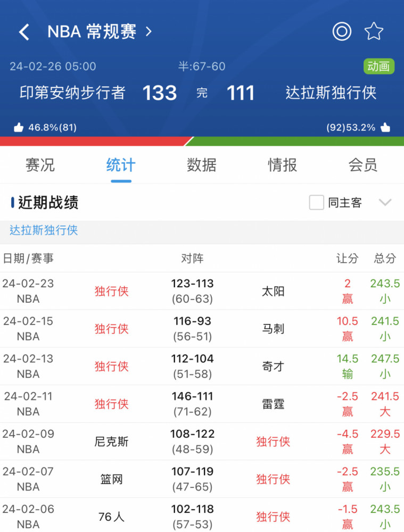
Task: Select the 日期/赛事 column header
Action: (28, 259)
